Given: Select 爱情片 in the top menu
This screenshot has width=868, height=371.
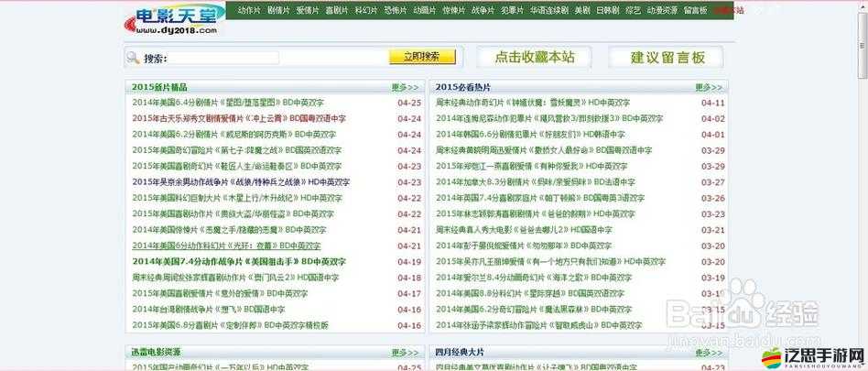Looking at the screenshot, I should [308, 10].
